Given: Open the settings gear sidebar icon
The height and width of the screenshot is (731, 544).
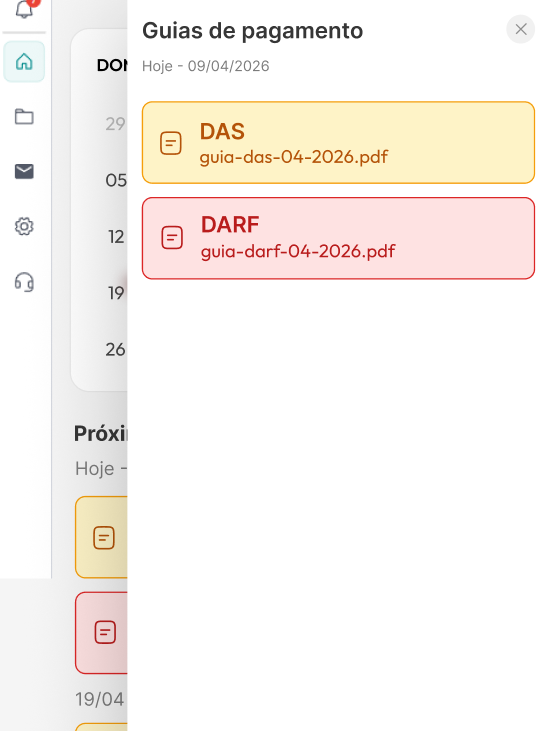Looking at the screenshot, I should coord(24,227).
